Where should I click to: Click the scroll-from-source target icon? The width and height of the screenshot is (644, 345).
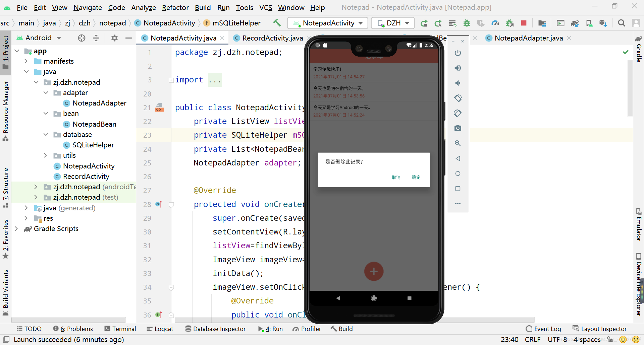click(x=82, y=38)
